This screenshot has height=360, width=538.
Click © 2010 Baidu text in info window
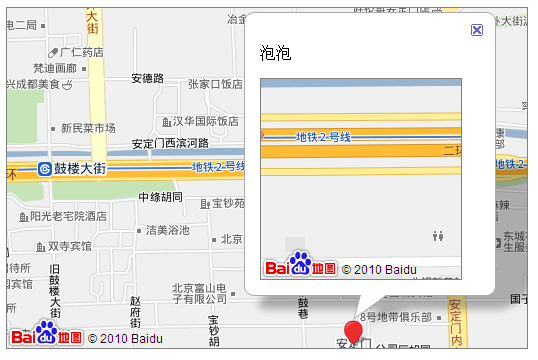(379, 270)
